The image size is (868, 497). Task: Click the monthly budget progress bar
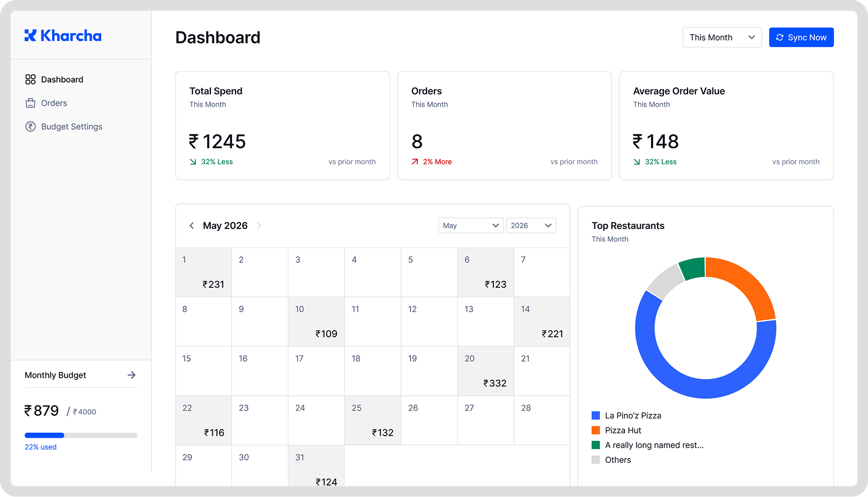click(81, 436)
